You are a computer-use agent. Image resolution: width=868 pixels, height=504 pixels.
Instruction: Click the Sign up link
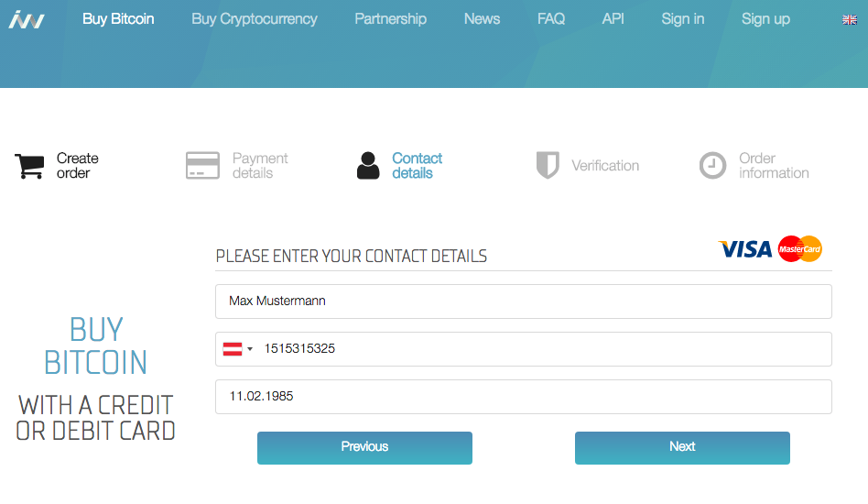(x=765, y=19)
